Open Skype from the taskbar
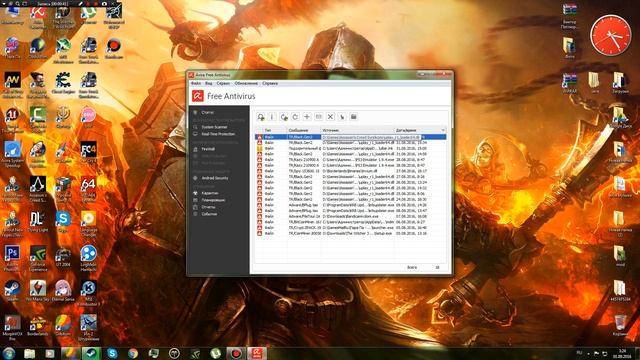The height and width of the screenshot is (360, 640). (112, 353)
